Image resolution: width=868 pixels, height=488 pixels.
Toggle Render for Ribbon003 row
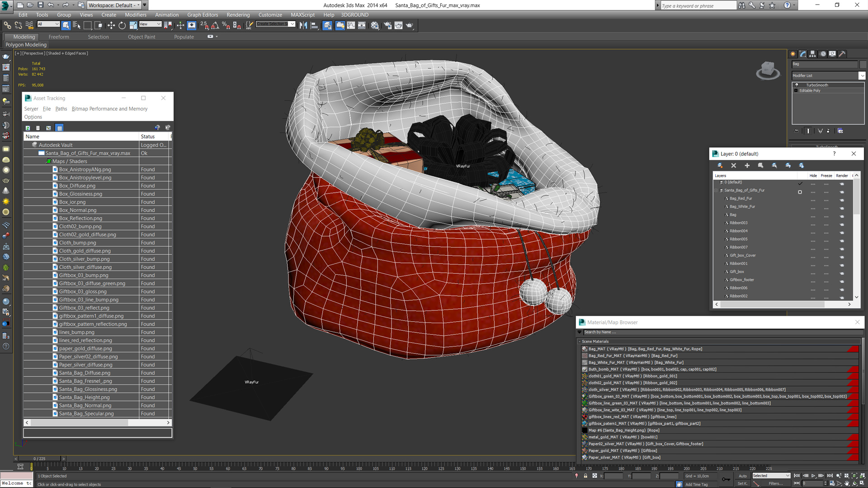click(x=842, y=224)
